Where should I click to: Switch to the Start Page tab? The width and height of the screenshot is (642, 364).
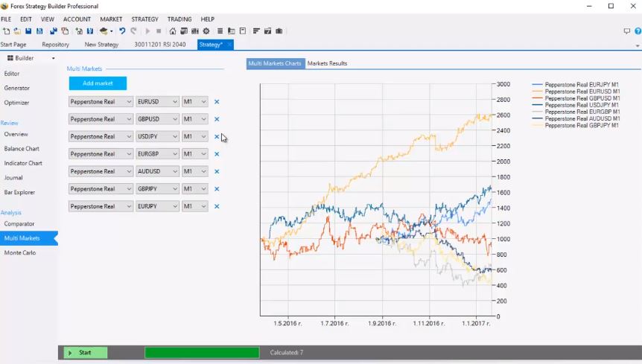tap(13, 45)
